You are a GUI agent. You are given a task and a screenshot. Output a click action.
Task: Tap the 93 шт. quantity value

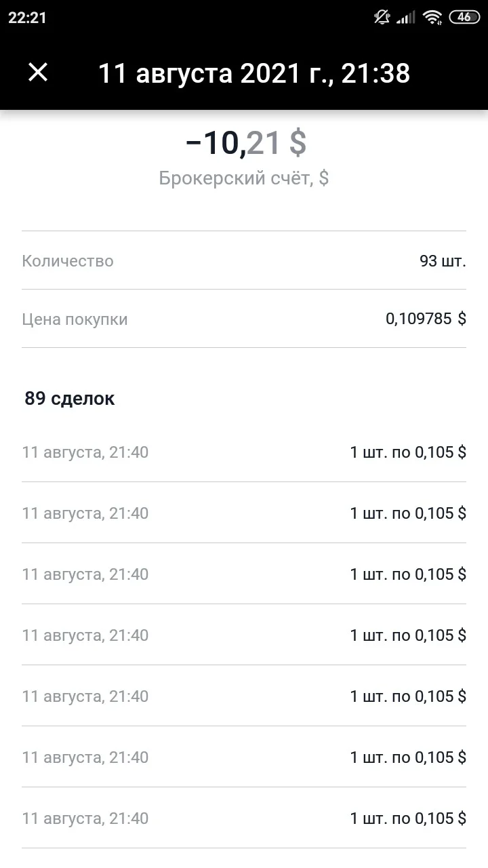443,261
